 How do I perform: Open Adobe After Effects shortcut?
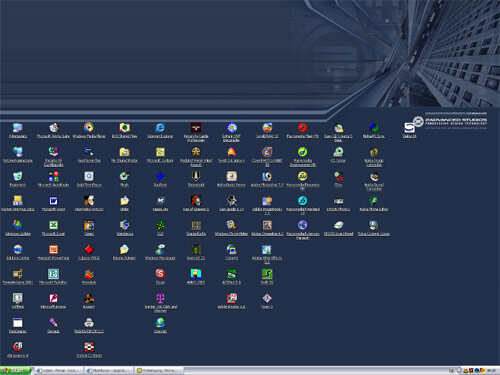[x=267, y=250]
